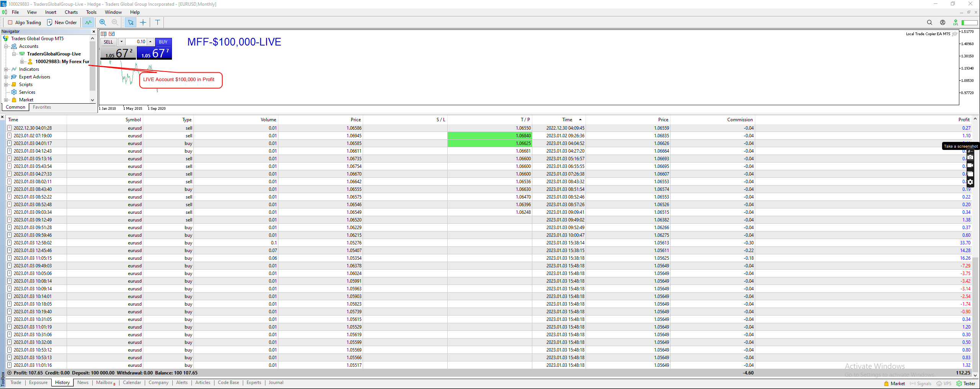Click the camera screenshot icon

point(970,157)
